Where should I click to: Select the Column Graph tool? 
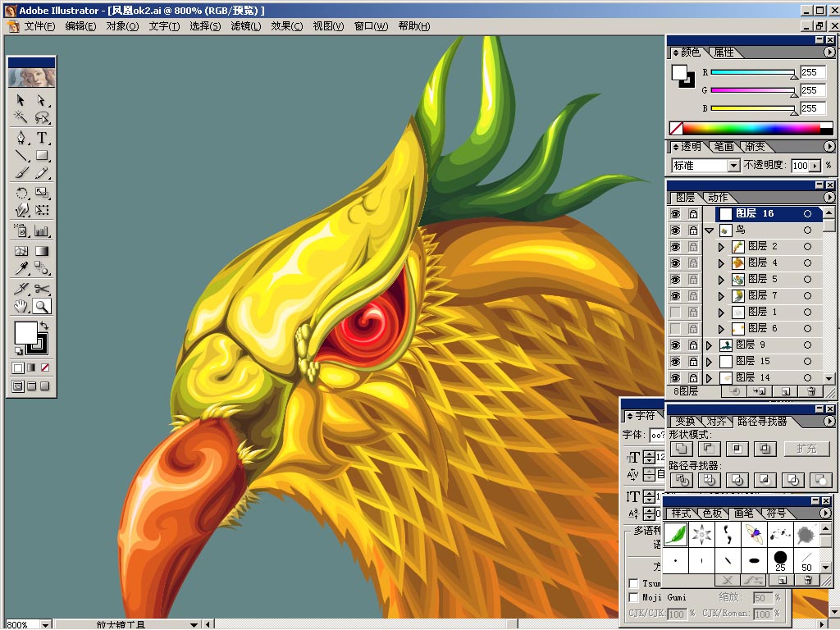pos(42,231)
